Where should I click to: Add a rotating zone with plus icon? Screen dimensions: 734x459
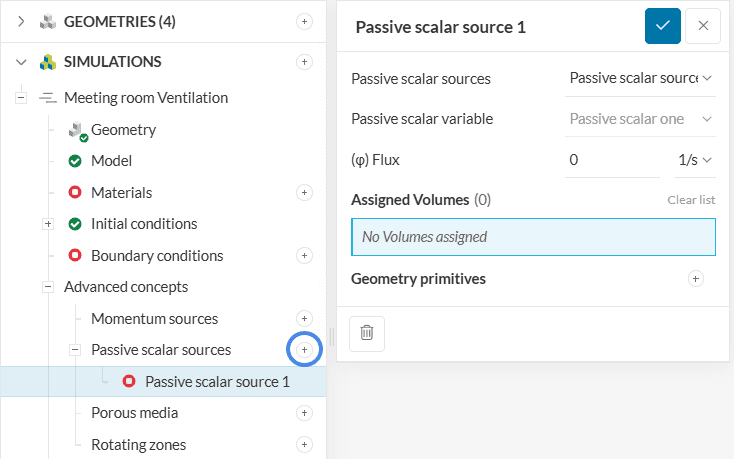point(305,445)
